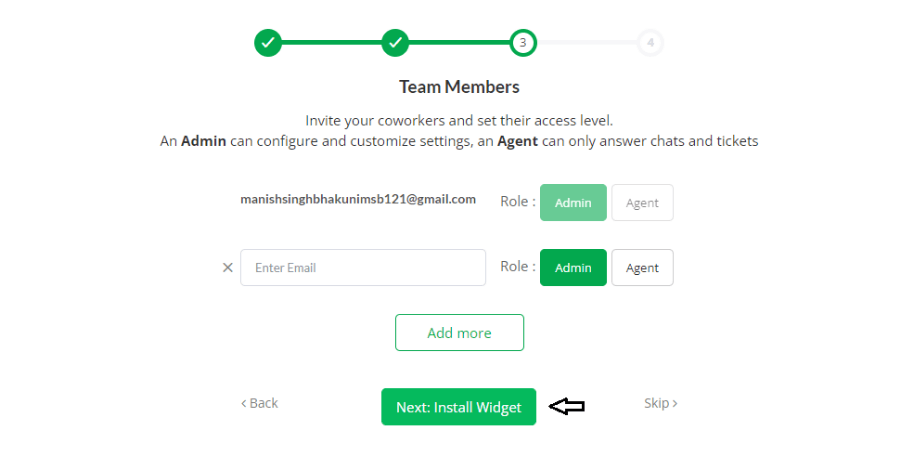Viewport: 900px width, 450px height.
Task: Click green progress line between steps 2 and 3
Action: click(459, 42)
